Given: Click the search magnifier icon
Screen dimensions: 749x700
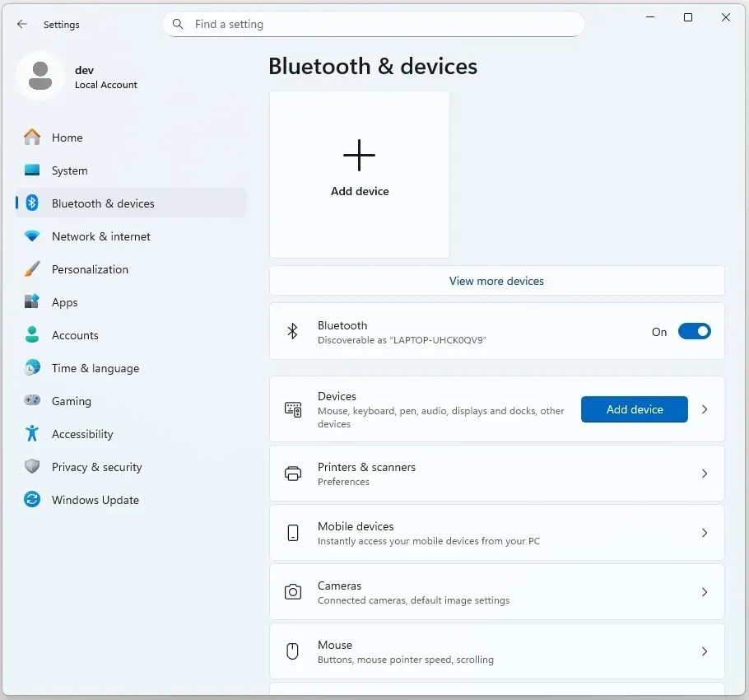Looking at the screenshot, I should pyautogui.click(x=178, y=24).
